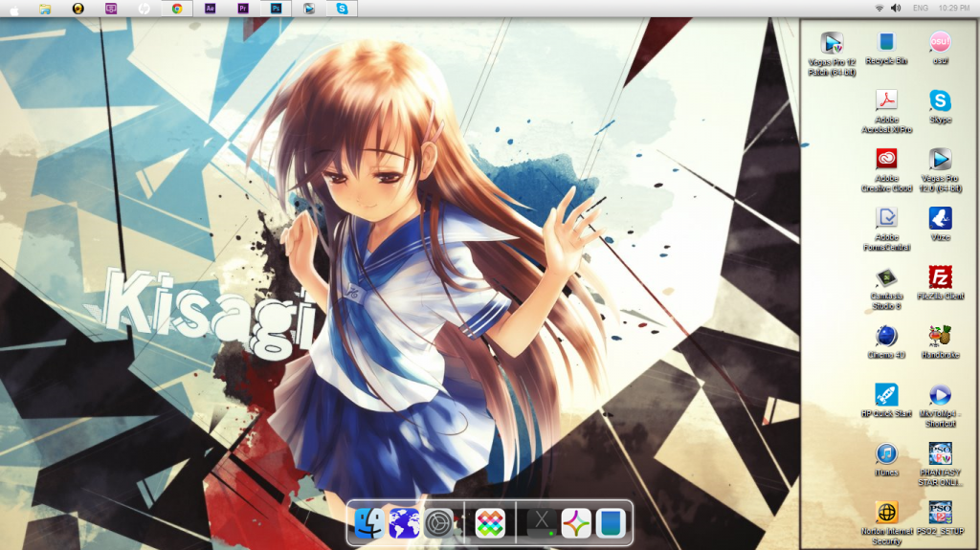Image resolution: width=980 pixels, height=550 pixels.
Task: Select the Skype desktop shortcut
Action: pyautogui.click(x=940, y=107)
